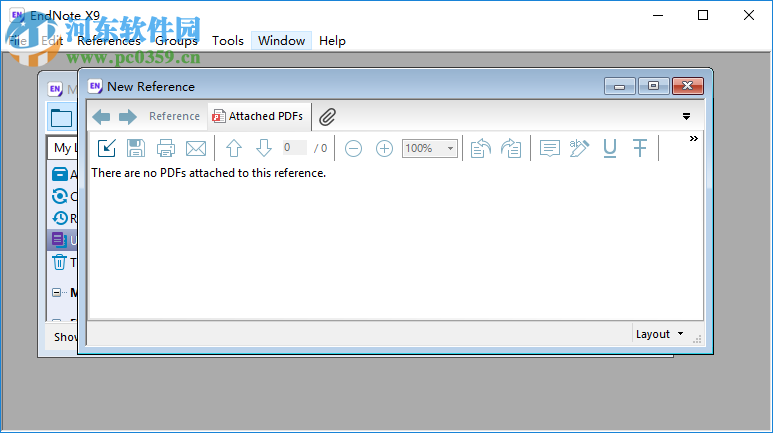Select All References icon in library sidebar
This screenshot has height=433, width=773.
(x=60, y=174)
